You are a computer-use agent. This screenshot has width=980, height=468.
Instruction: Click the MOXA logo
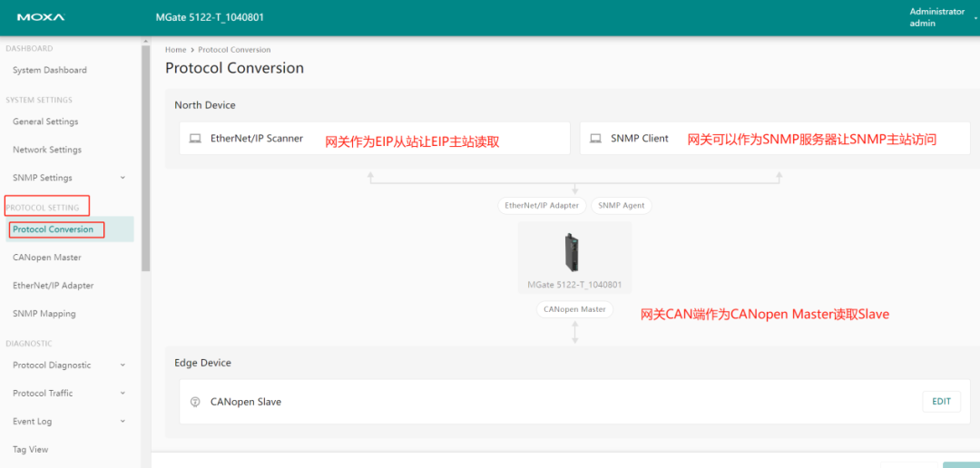pos(41,17)
